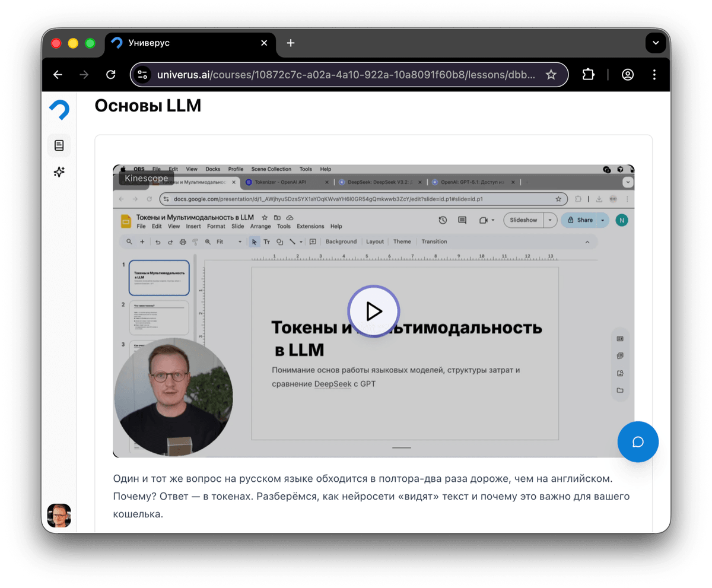
Task: Bookmark this page with the star icon
Action: 551,75
